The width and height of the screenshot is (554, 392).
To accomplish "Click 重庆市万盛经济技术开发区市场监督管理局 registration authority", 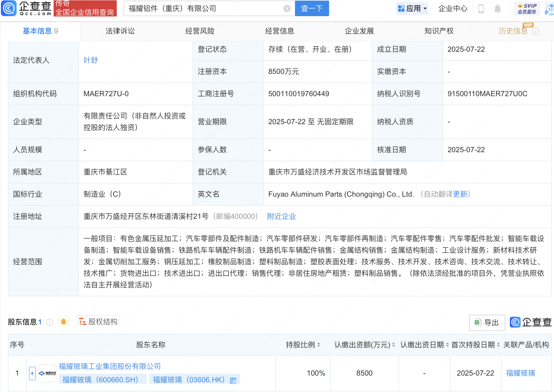I will point(338,172).
